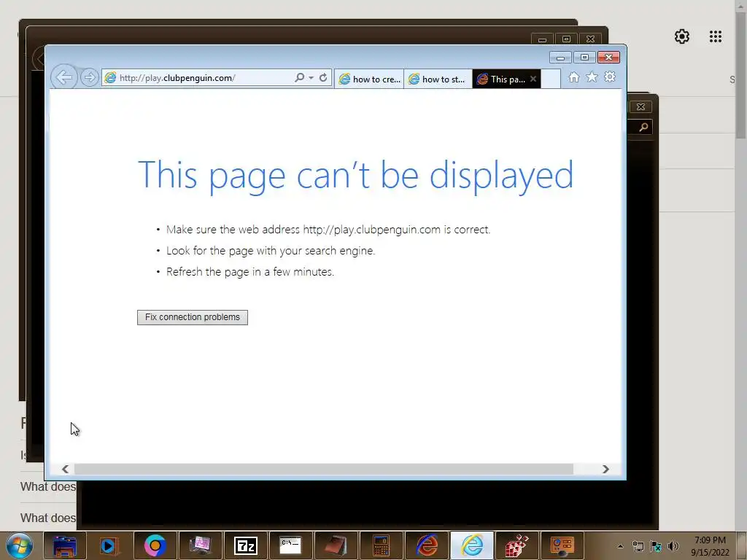Screen dimensions: 747x560
Task: Click the search magnifier in the address bar
Action: [x=299, y=77]
